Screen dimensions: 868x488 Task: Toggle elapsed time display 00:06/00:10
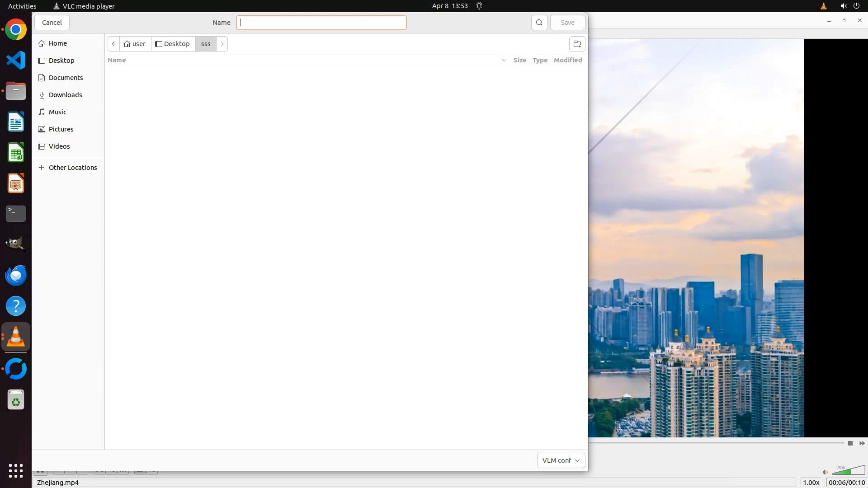[846, 483]
